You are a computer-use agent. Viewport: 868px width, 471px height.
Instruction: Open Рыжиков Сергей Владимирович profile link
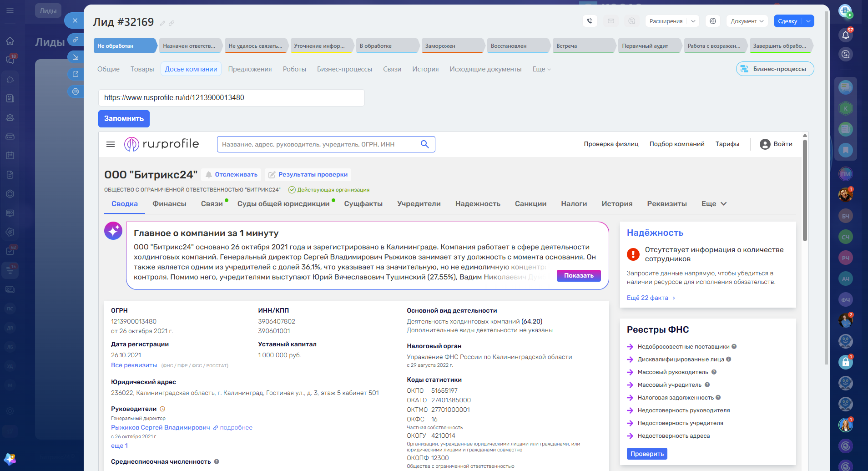161,428
